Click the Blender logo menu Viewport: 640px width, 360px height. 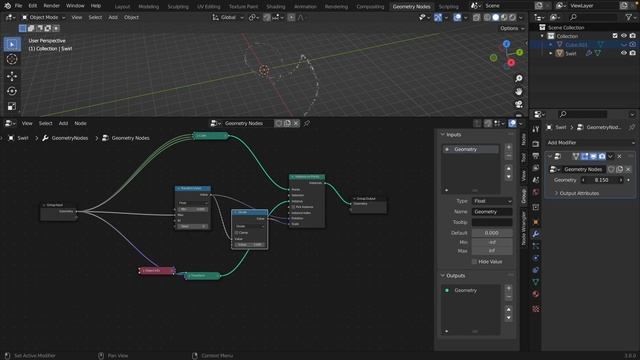point(7,6)
